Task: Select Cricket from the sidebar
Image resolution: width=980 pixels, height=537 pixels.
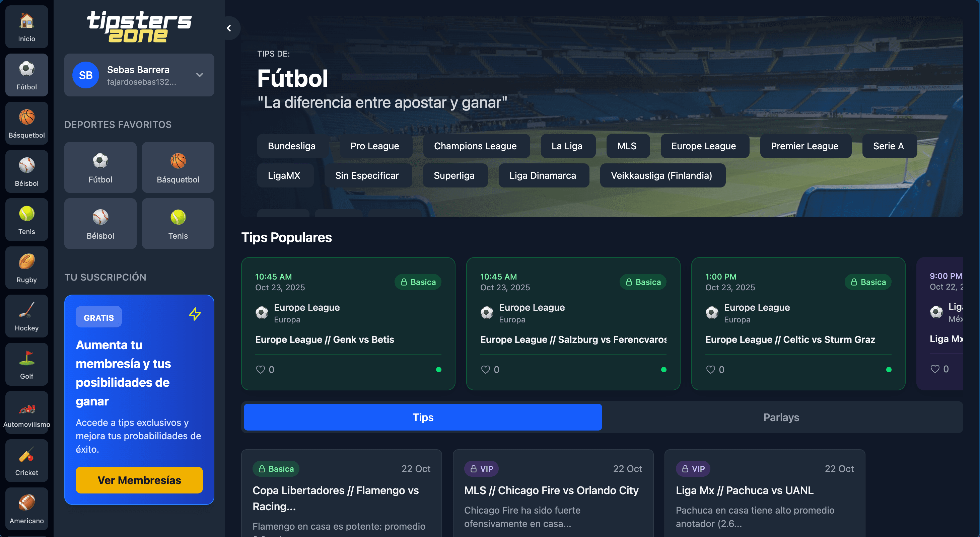Action: tap(26, 461)
